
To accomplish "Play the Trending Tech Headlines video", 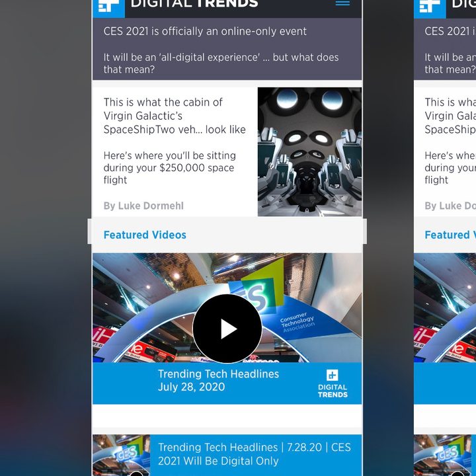I will tap(227, 329).
